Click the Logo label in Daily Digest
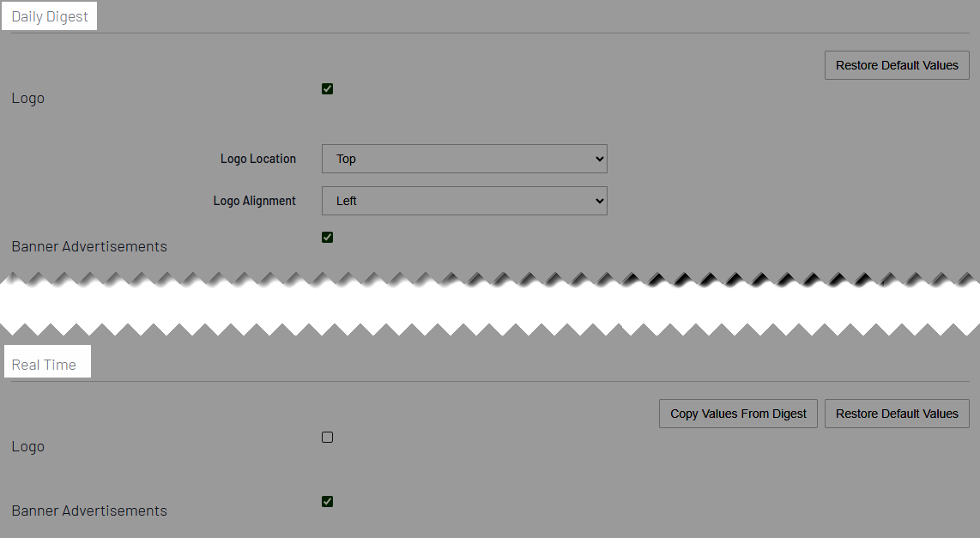The image size is (980, 538). point(27,98)
